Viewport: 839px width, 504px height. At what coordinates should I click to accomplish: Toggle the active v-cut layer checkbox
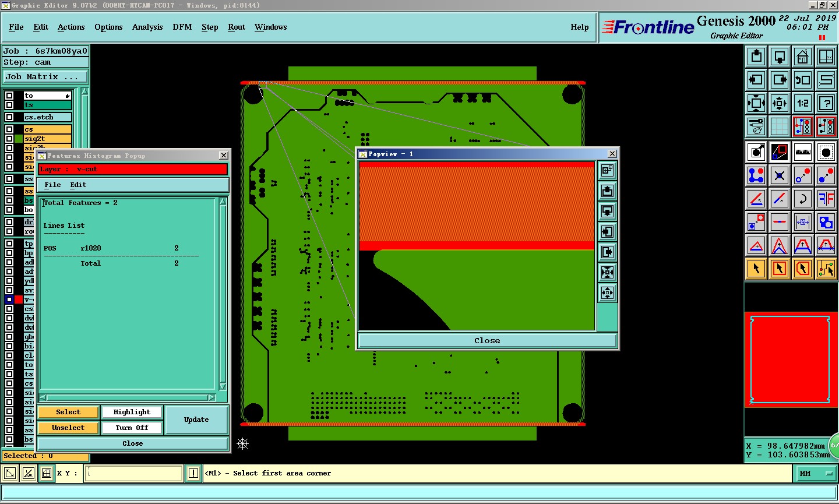tap(9, 299)
